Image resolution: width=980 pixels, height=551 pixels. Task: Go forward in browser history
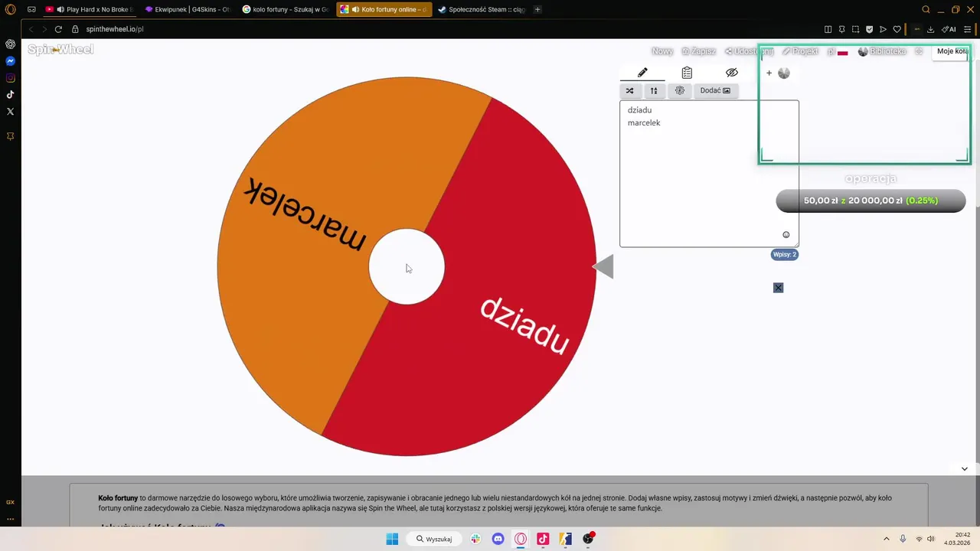(44, 29)
